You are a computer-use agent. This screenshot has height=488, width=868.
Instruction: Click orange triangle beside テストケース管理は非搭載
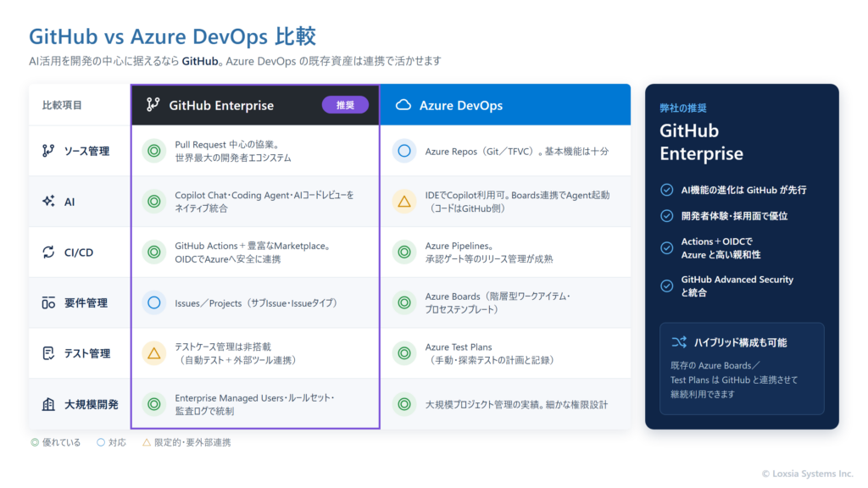154,353
